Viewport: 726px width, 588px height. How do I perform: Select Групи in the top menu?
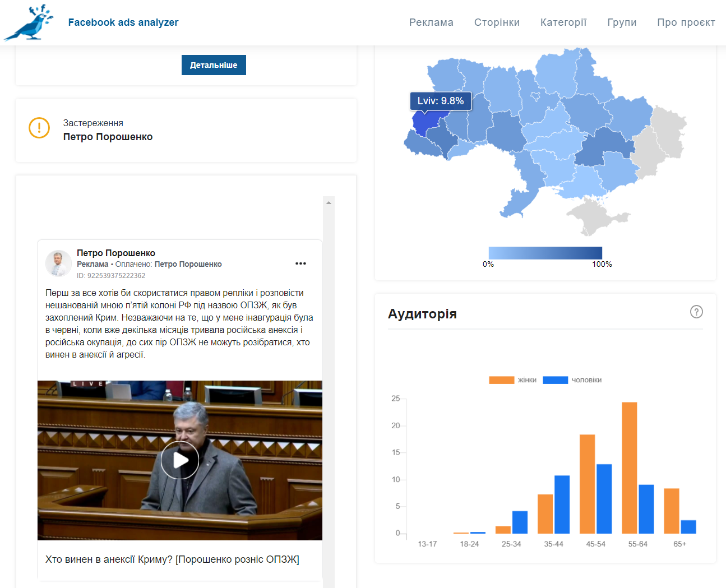coord(622,22)
